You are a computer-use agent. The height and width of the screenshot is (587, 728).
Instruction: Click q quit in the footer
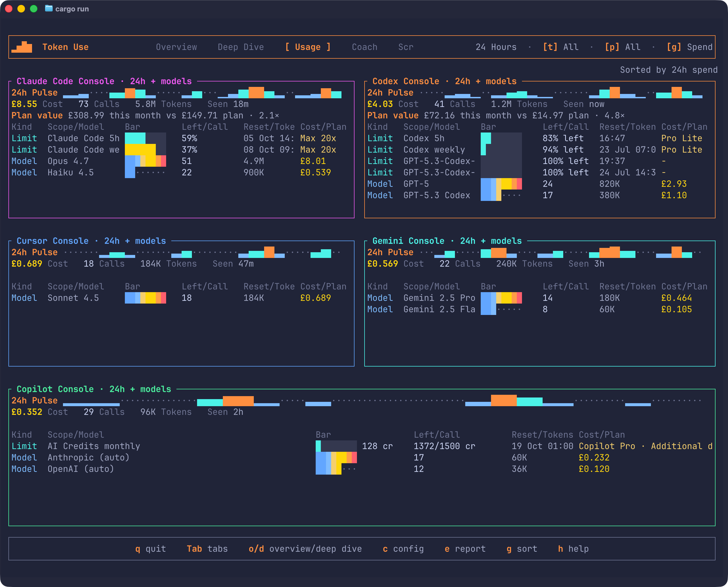[150, 548]
